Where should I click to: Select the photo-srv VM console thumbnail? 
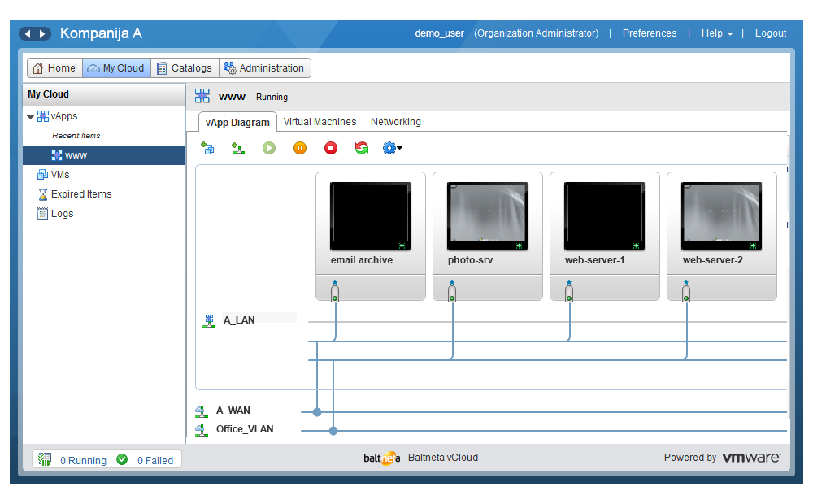[x=487, y=215]
